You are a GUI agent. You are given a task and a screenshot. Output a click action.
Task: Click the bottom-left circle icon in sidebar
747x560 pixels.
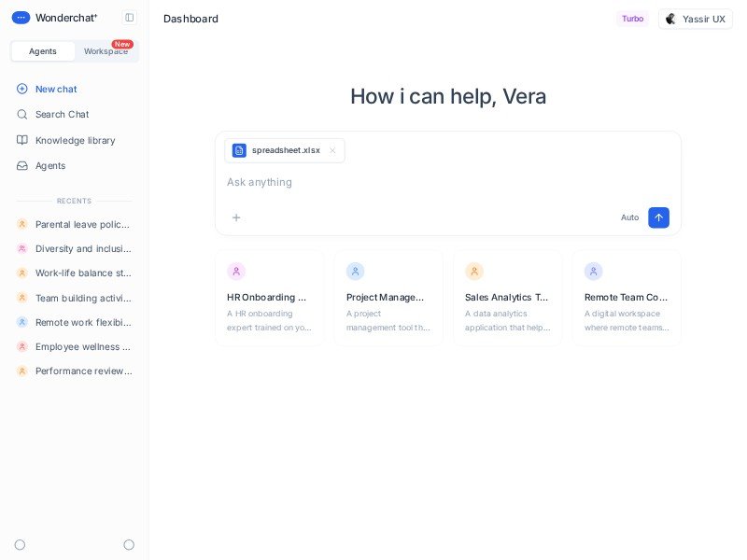click(20, 544)
